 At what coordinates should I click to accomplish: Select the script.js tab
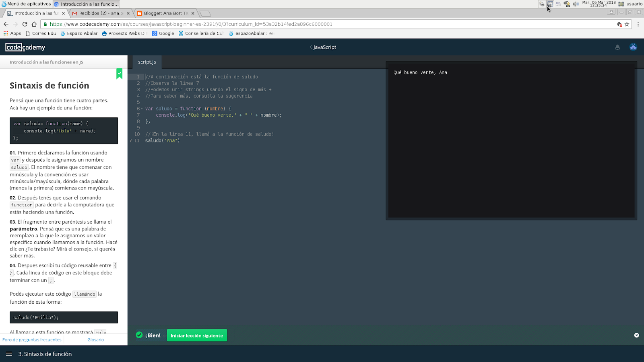pos(147,62)
